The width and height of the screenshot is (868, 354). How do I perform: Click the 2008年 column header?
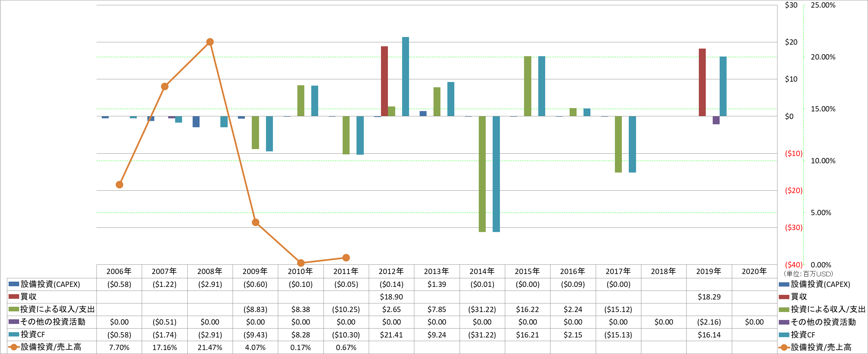(x=209, y=271)
